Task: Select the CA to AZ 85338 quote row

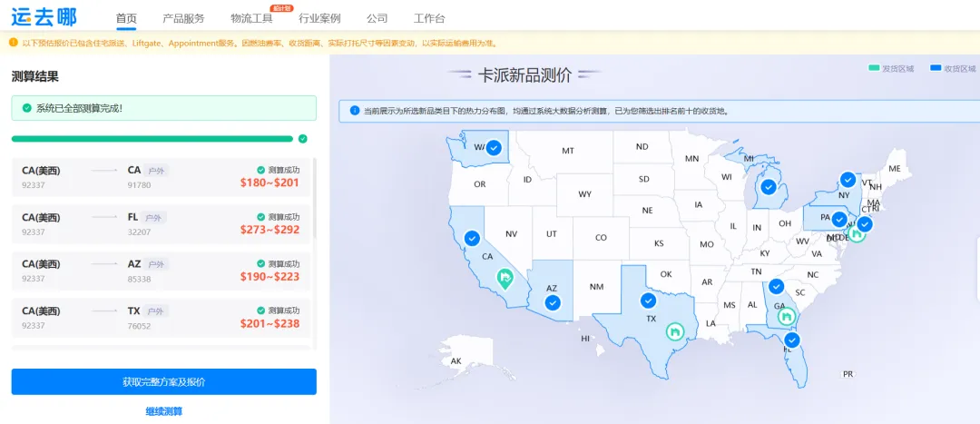Action: pyautogui.click(x=161, y=271)
